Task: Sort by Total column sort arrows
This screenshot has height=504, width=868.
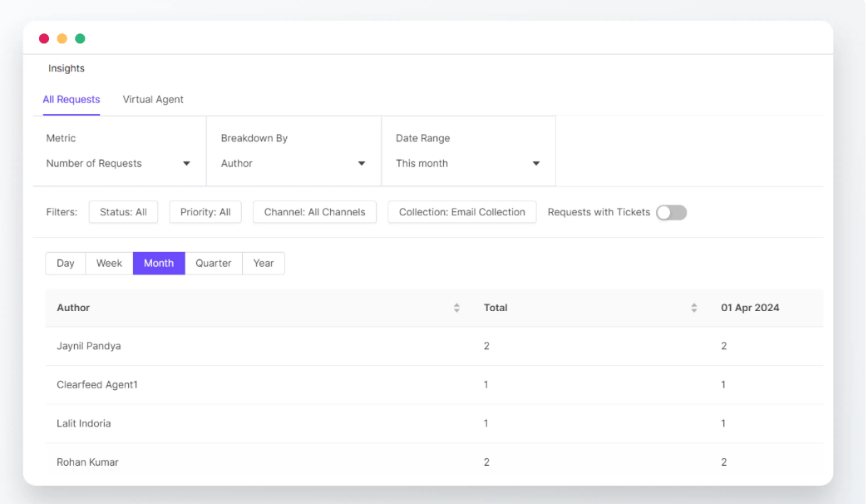Action: click(694, 308)
